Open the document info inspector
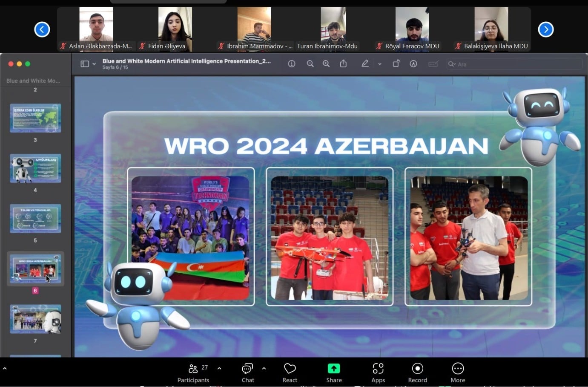Screen dimensions: 588x387 tap(292, 64)
